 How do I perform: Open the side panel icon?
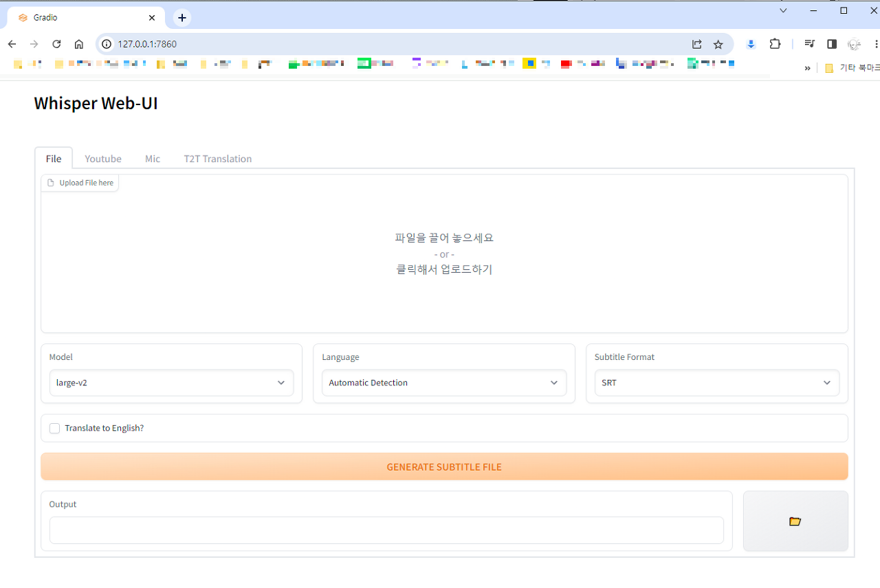coord(831,43)
